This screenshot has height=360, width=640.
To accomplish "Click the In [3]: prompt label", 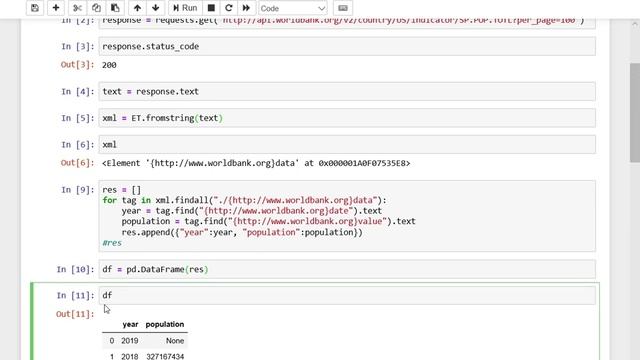I will coord(78,47).
